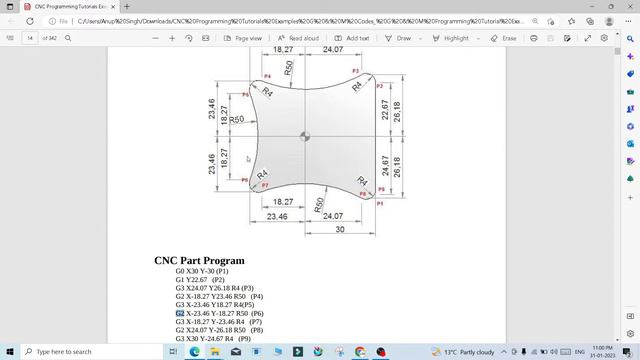Search within the PDF document

[68, 38]
